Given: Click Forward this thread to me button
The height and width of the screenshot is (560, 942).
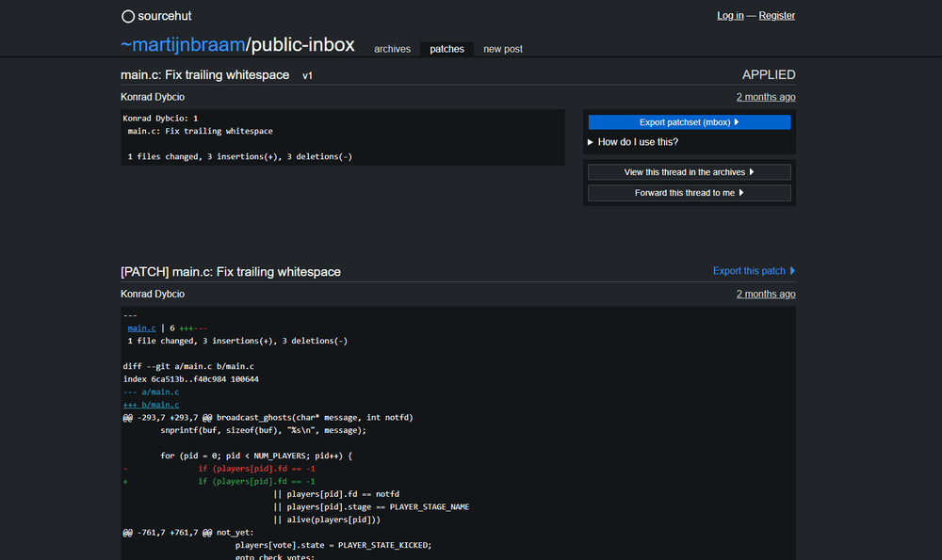Looking at the screenshot, I should pos(690,193).
